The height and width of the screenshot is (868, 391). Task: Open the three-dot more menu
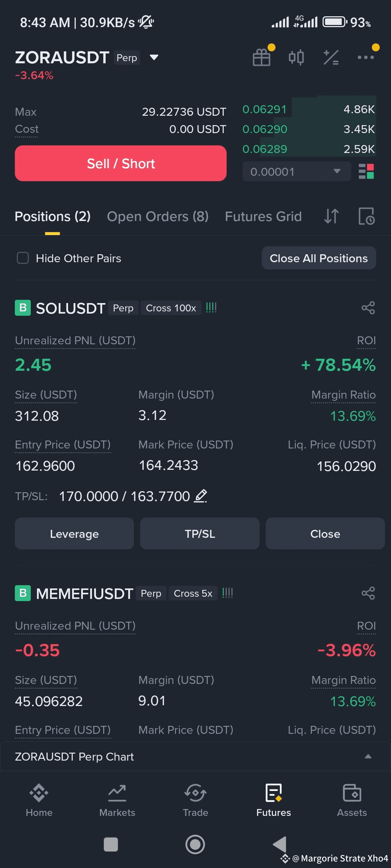[366, 57]
